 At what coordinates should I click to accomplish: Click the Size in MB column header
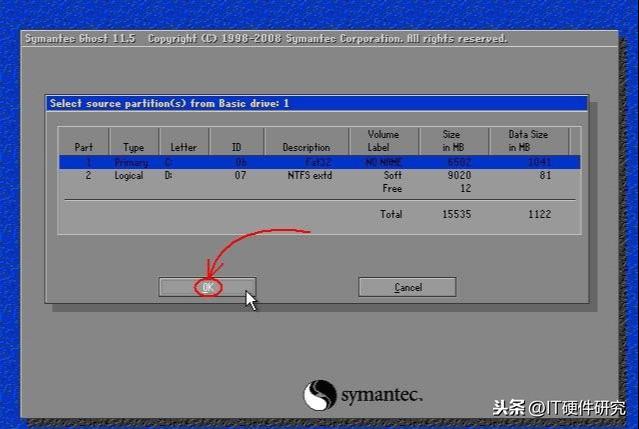click(x=452, y=141)
